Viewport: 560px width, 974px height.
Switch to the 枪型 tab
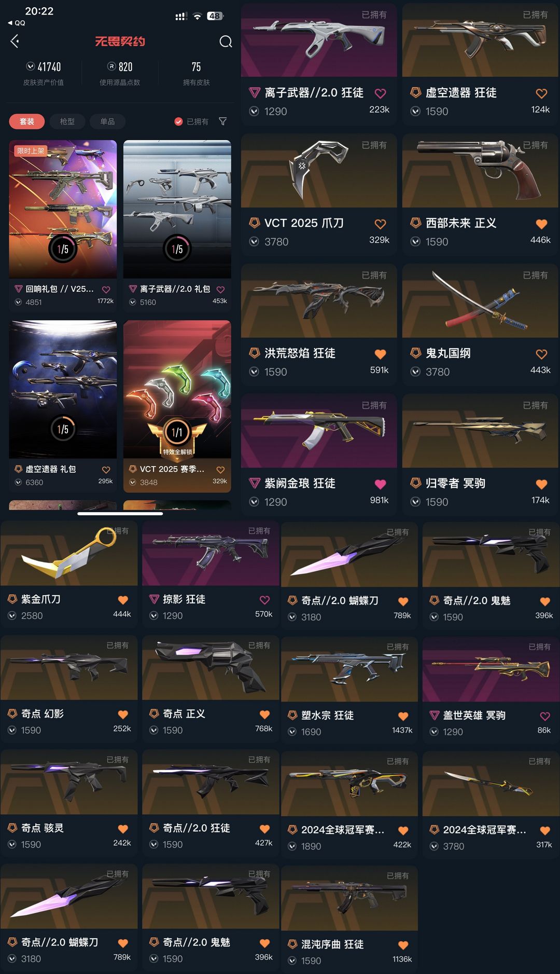point(67,121)
